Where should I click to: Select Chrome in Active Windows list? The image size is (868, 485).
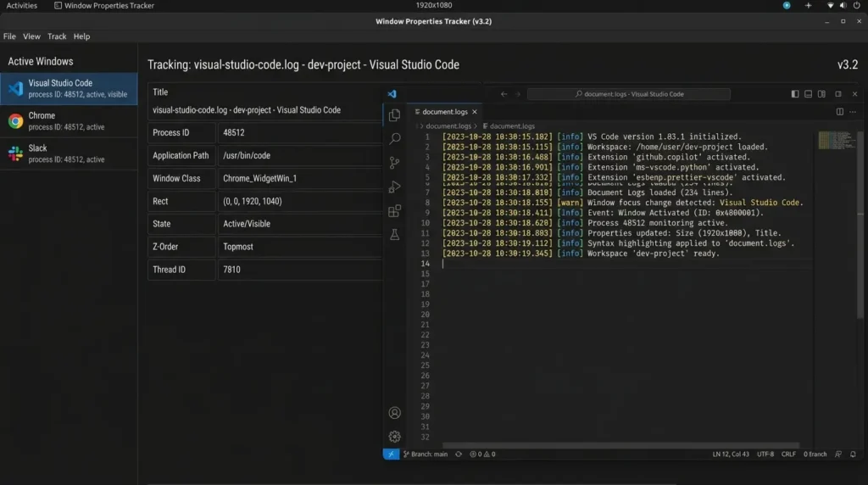click(x=69, y=121)
